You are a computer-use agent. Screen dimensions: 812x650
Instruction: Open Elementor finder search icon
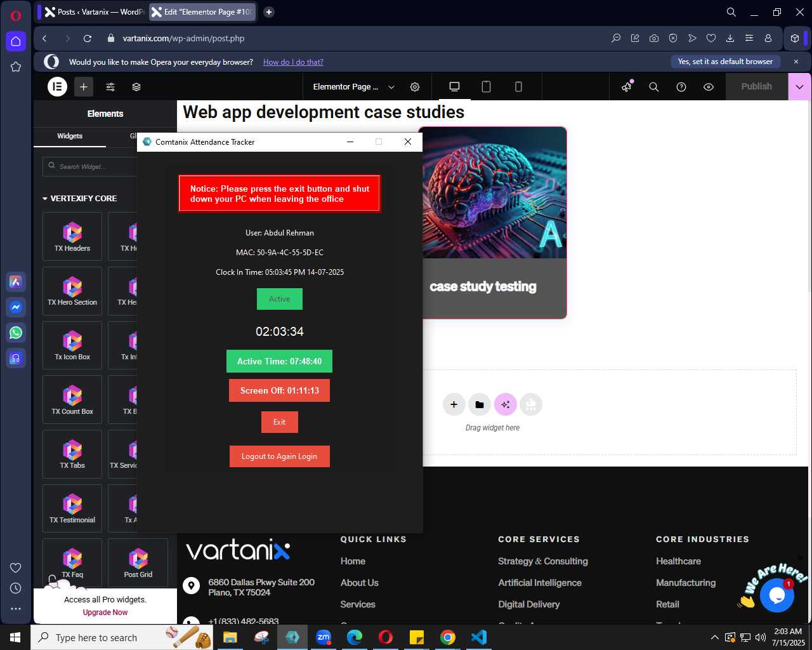pyautogui.click(x=654, y=87)
